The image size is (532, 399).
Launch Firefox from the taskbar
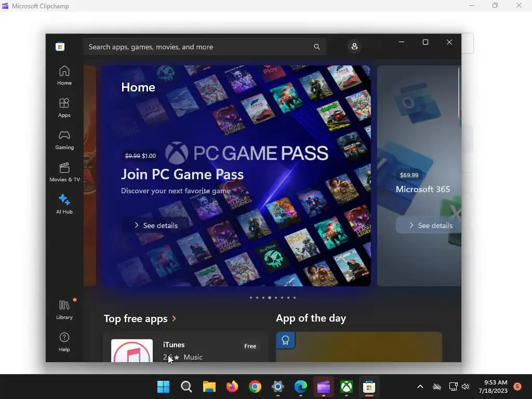click(x=232, y=387)
